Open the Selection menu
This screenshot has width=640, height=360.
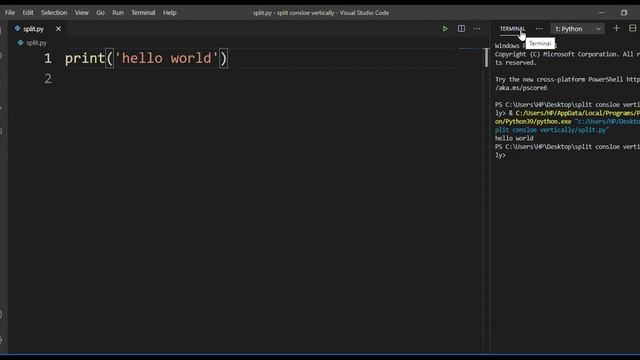click(x=54, y=13)
